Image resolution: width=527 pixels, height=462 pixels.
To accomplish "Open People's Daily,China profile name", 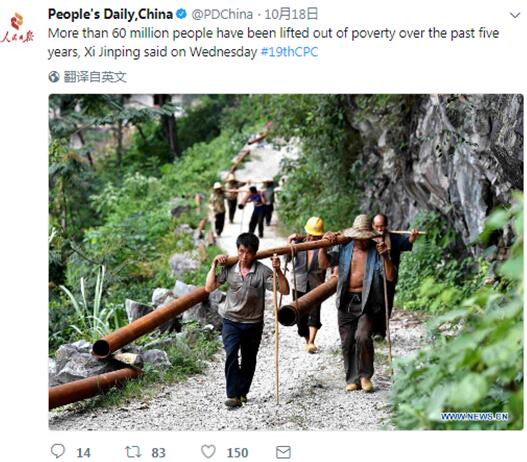I will coord(111,14).
